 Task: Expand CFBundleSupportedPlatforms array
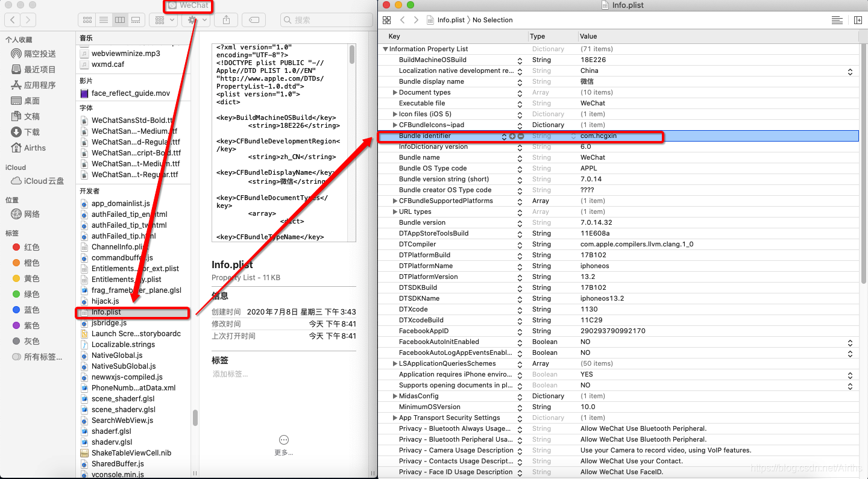click(395, 201)
